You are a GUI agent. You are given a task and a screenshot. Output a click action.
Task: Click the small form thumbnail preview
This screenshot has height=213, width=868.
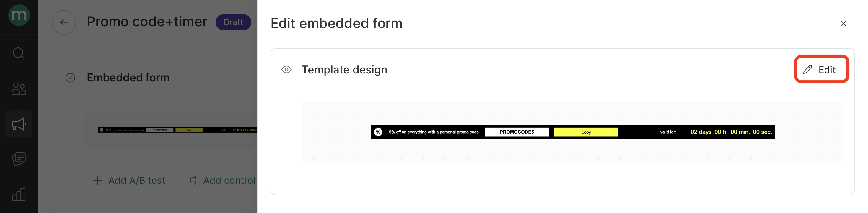point(177,130)
